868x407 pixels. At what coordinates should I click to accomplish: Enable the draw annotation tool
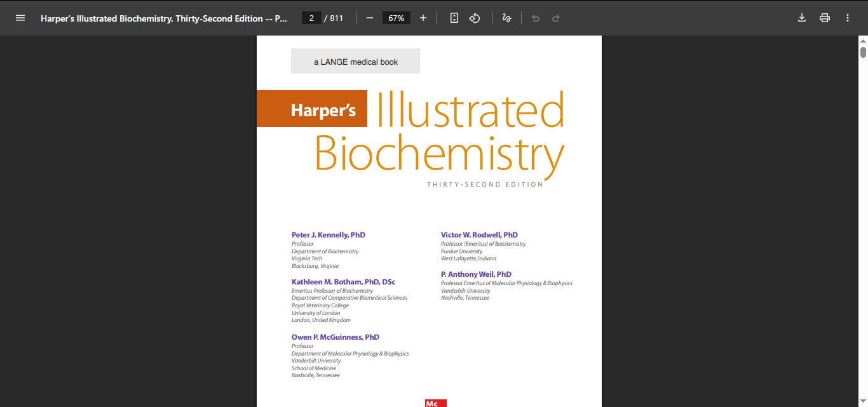506,18
